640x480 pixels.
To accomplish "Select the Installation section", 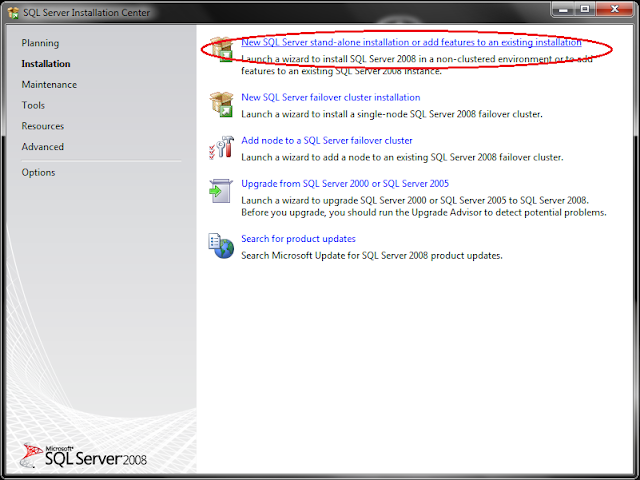I will [x=46, y=64].
